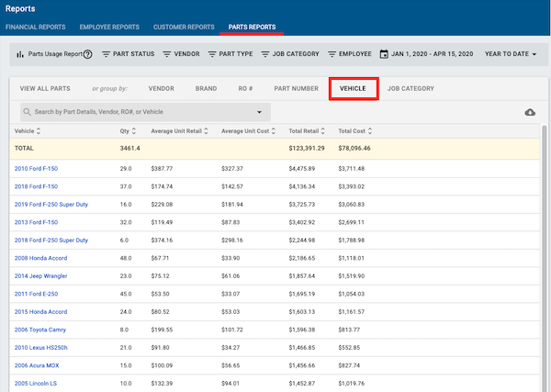Open the Jan 1, 2020 - Apr 15, 2020 date range
The height and width of the screenshot is (392, 551).
pyautogui.click(x=433, y=54)
